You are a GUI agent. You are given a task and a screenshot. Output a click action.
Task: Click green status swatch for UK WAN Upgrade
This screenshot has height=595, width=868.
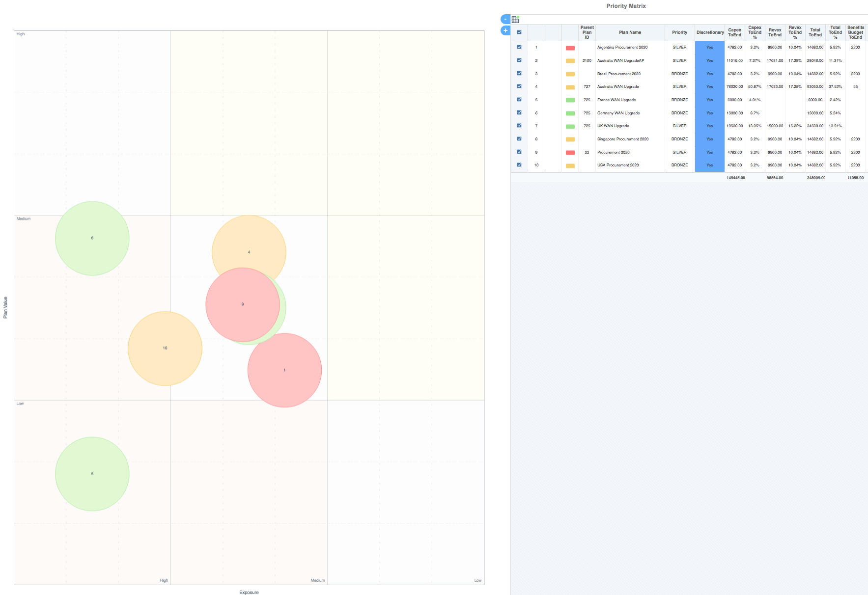pos(570,127)
